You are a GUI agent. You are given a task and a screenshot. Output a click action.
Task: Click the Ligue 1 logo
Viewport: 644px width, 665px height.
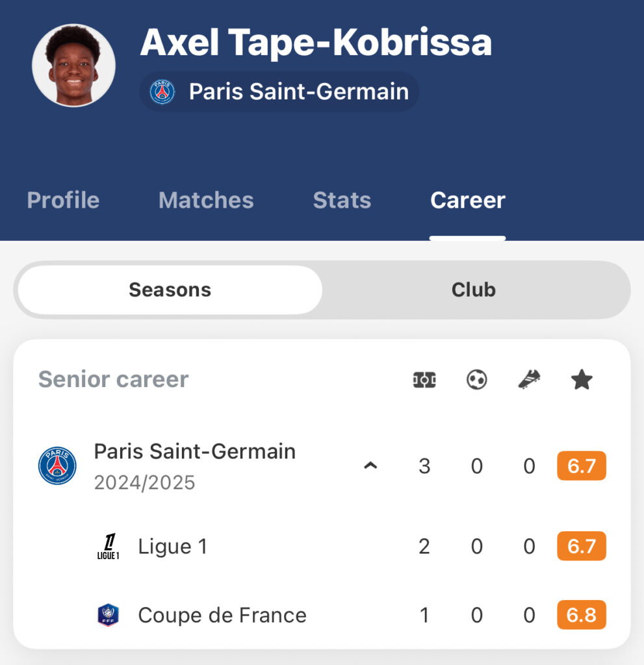point(109,546)
